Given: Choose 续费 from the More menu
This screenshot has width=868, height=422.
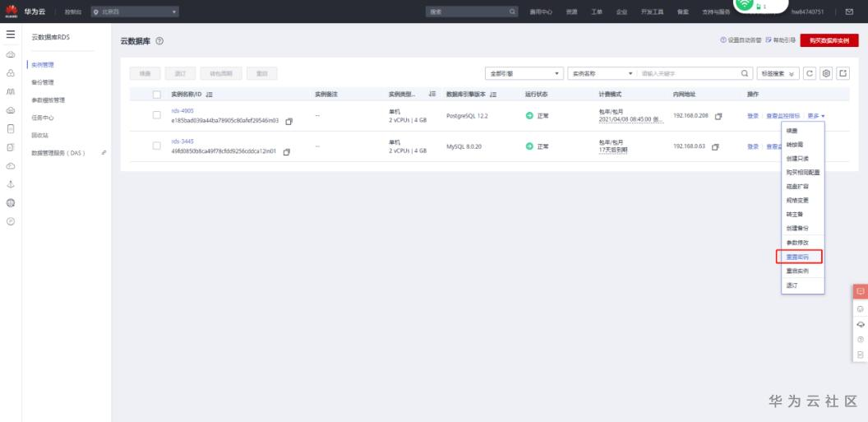Looking at the screenshot, I should click(792, 131).
